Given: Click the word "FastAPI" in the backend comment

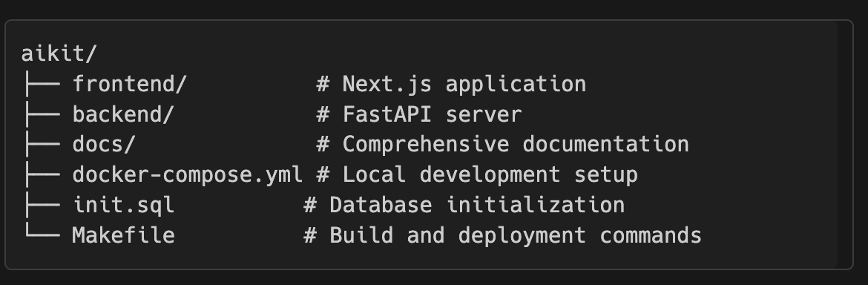Looking at the screenshot, I should pos(387,114).
